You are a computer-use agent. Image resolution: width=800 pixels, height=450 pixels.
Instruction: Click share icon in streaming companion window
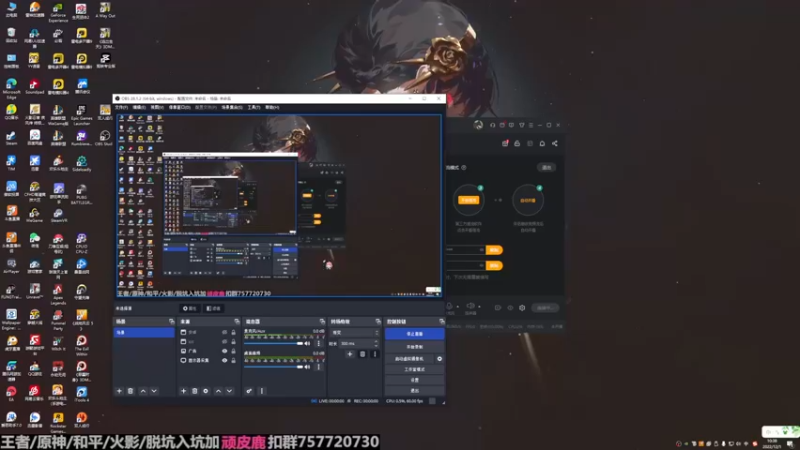point(555,143)
